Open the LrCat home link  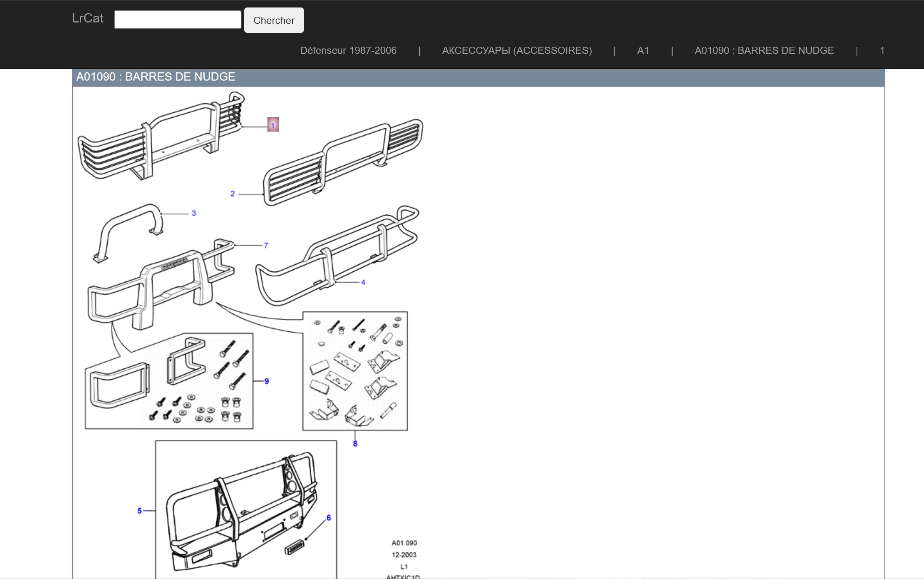click(x=88, y=19)
